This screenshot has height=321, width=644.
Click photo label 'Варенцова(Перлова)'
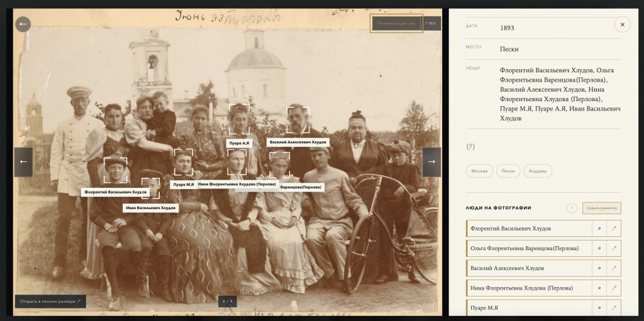(301, 187)
